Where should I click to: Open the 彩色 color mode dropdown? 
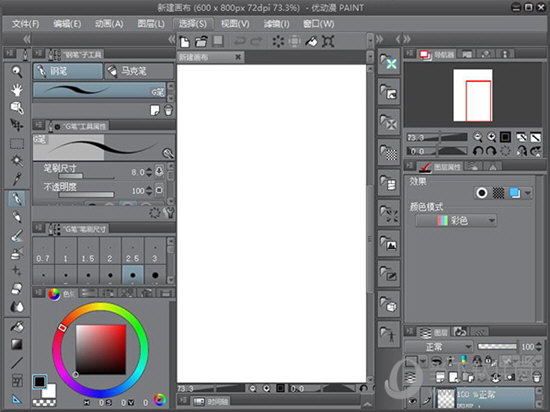(456, 221)
